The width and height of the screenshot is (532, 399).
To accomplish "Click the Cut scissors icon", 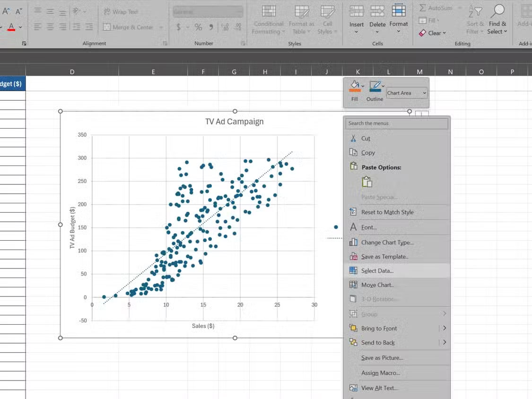I will coord(353,139).
